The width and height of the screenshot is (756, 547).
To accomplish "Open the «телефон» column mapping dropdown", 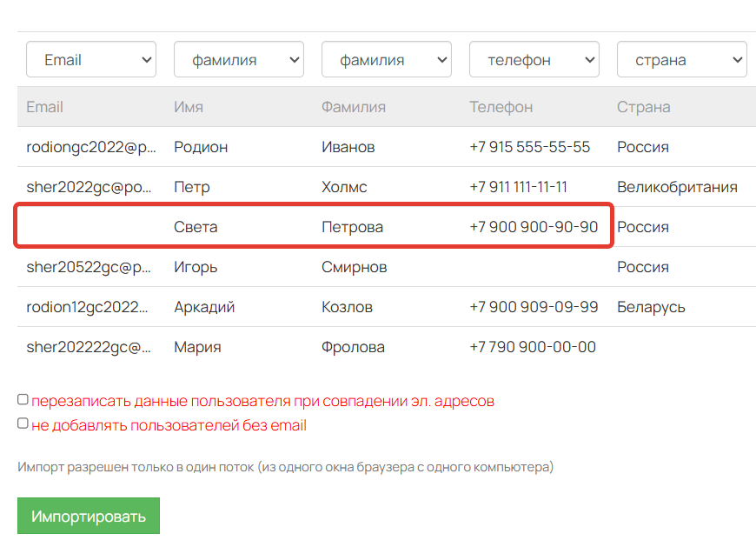I will [534, 58].
